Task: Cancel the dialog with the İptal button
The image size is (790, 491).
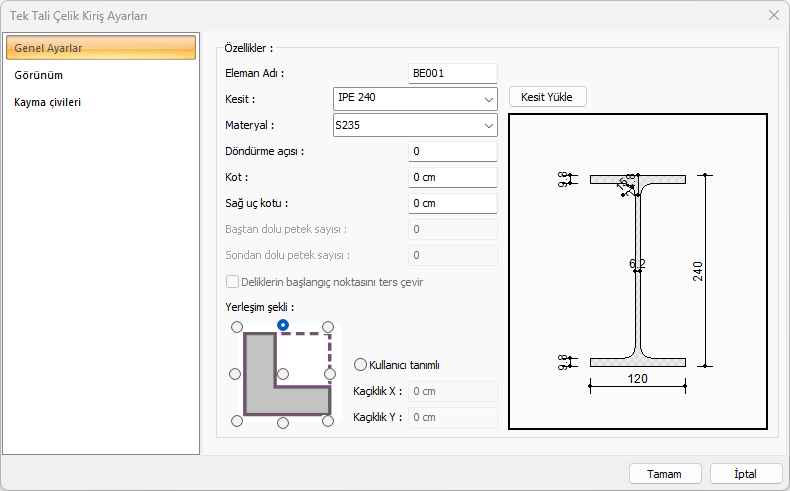Action: (746, 473)
